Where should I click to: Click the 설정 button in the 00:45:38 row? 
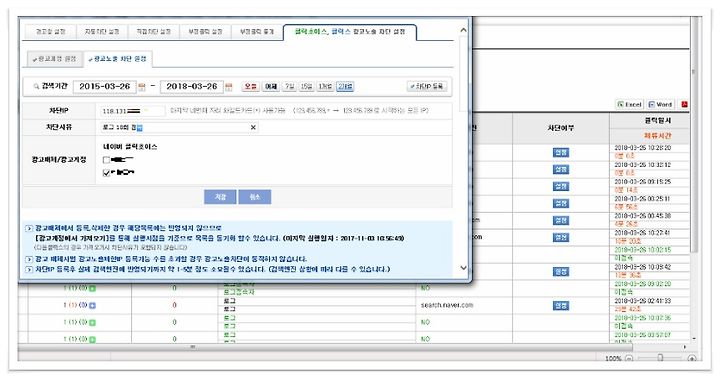(x=561, y=220)
